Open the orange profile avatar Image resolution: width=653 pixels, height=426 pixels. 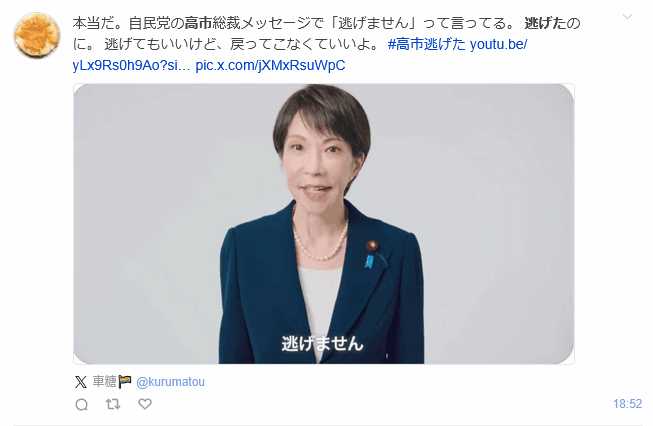pyautogui.click(x=37, y=35)
